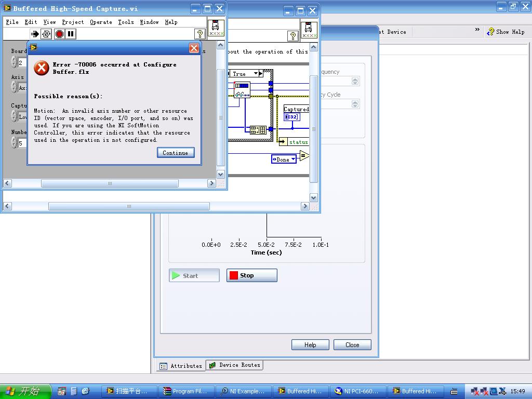Image resolution: width=532 pixels, height=399 pixels.
Task: Click Continue in the error dialog
Action: (176, 153)
